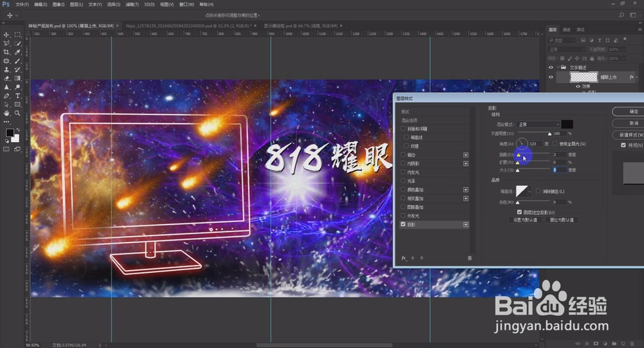
Task: Select the Dodge tool
Action: pos(17,87)
